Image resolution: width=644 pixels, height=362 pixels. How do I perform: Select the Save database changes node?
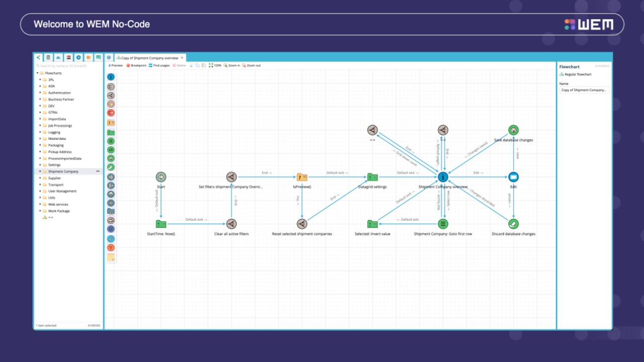click(513, 130)
